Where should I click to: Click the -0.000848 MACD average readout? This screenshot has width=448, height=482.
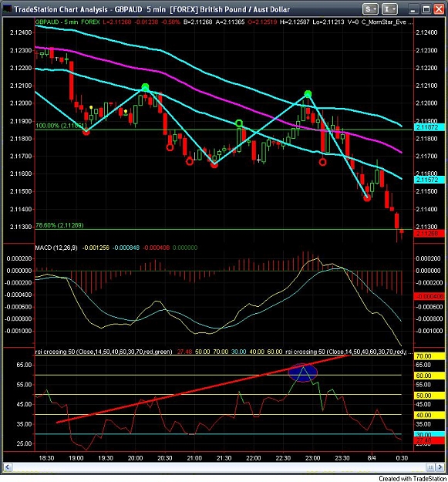point(126,248)
